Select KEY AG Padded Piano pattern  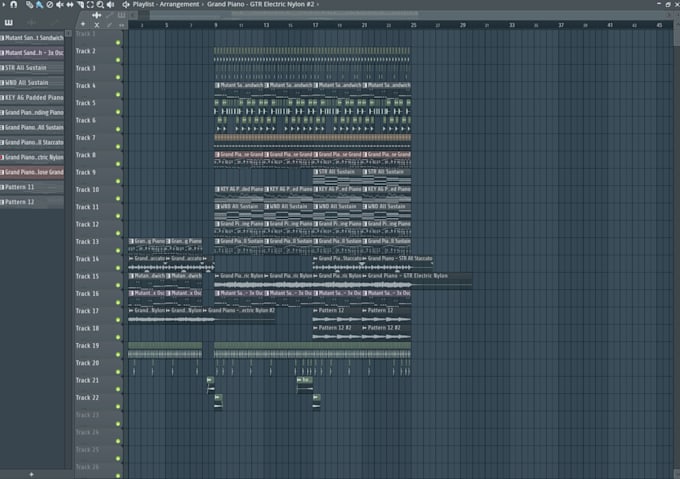(x=32, y=98)
